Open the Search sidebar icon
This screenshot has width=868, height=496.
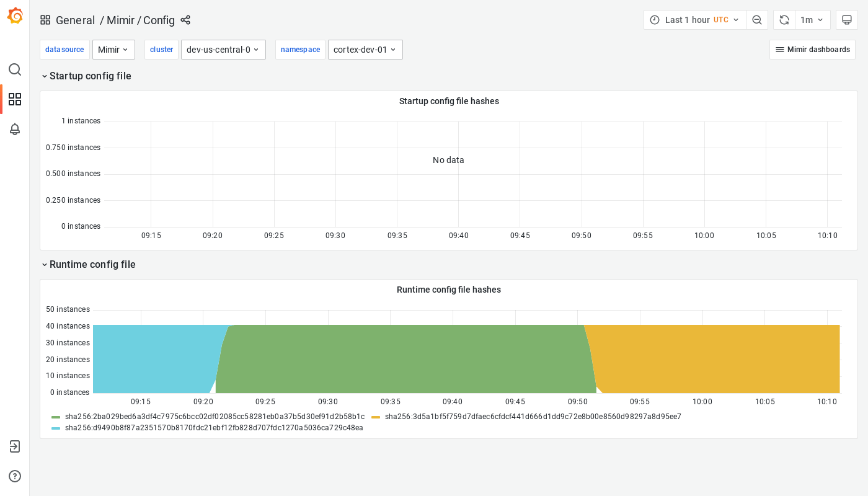[x=14, y=69]
